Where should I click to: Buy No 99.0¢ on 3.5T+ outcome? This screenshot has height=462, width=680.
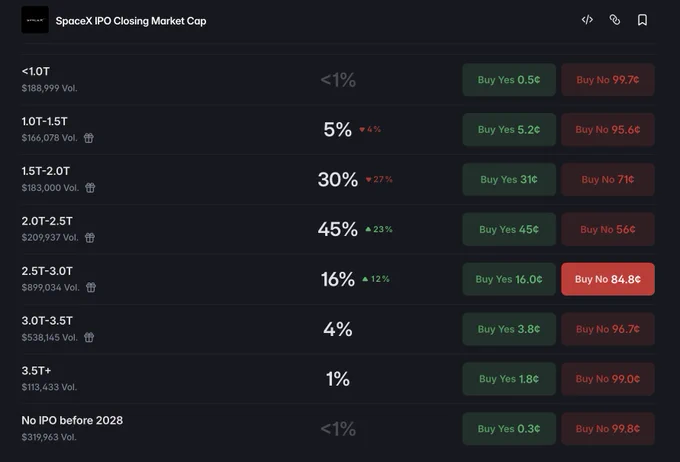coord(608,379)
